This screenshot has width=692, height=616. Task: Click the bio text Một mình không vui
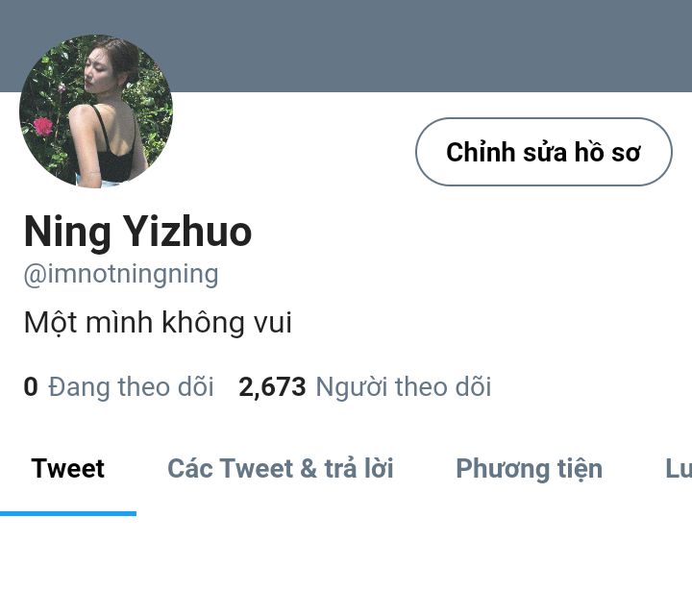point(158,322)
